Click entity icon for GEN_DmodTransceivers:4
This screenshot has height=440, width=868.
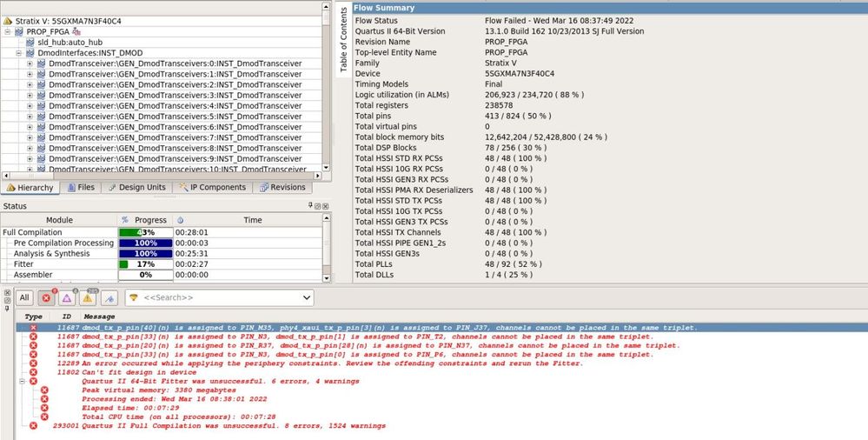pos(41,106)
